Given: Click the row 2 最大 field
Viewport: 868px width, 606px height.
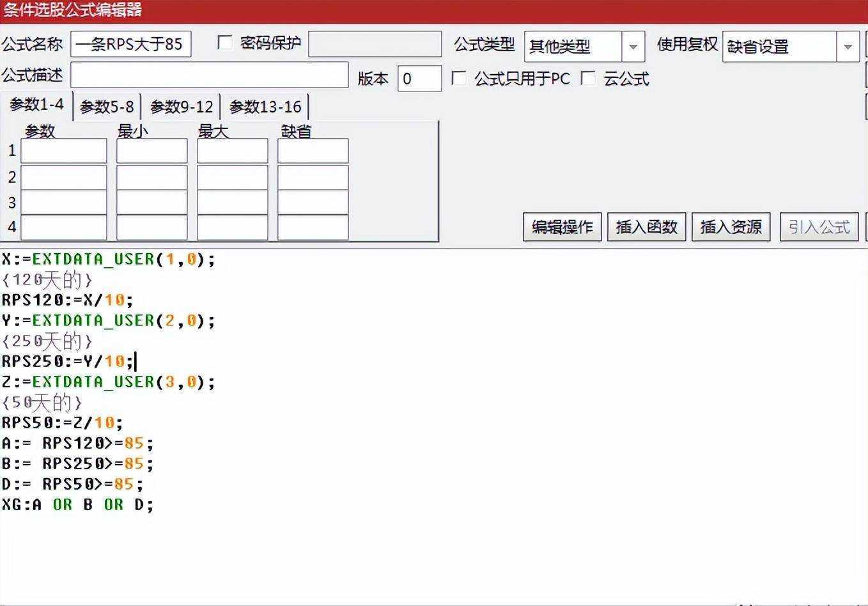Looking at the screenshot, I should point(233,177).
